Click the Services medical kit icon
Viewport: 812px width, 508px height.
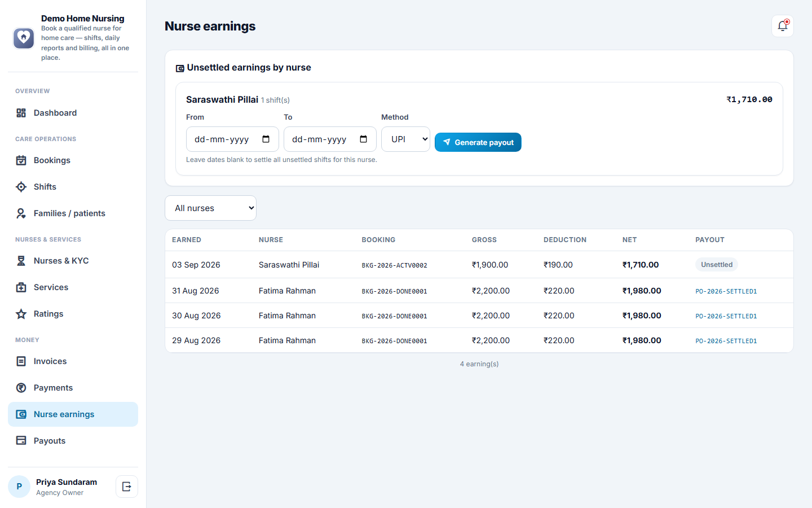click(x=21, y=287)
